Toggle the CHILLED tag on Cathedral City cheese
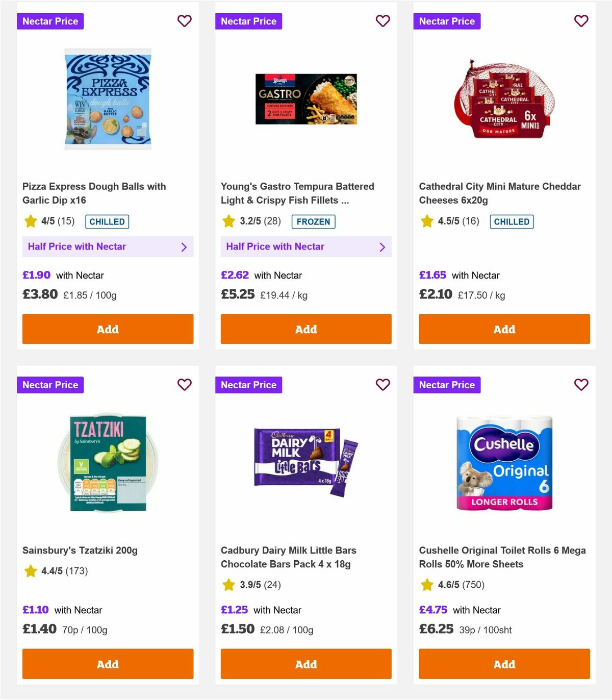The width and height of the screenshot is (612, 700). pyautogui.click(x=512, y=221)
